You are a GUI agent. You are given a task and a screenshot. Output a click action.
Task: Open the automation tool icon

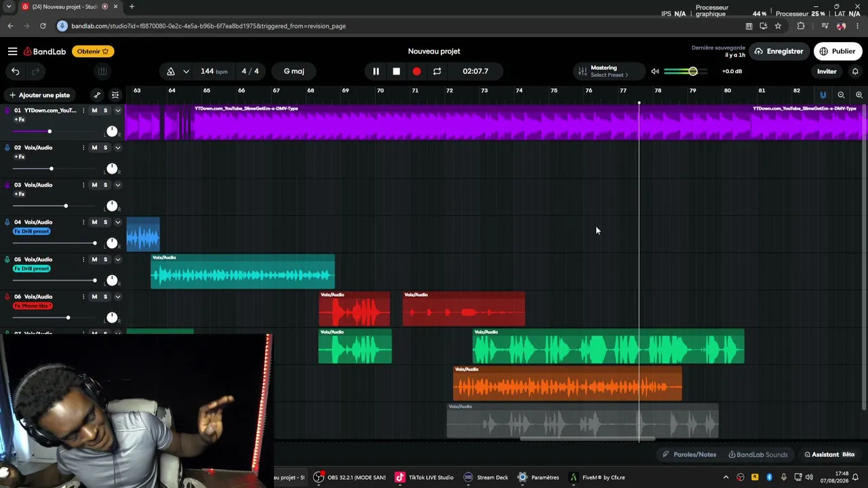tap(97, 95)
